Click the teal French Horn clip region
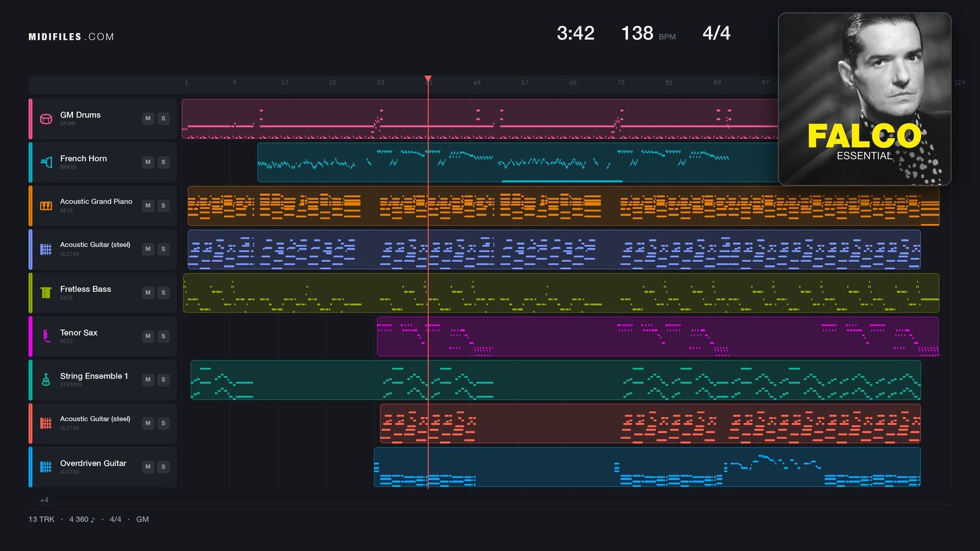 517,162
